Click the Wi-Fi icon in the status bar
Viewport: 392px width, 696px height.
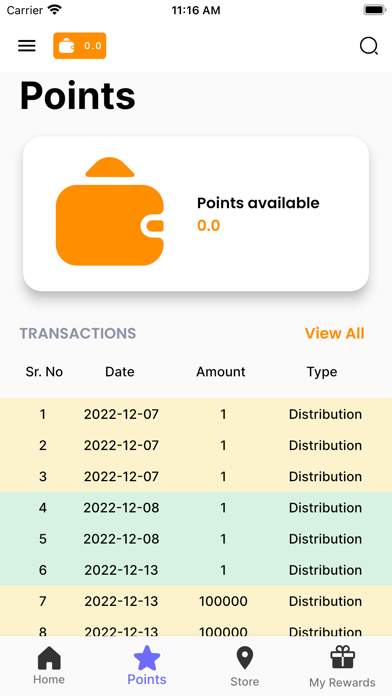(55, 9)
